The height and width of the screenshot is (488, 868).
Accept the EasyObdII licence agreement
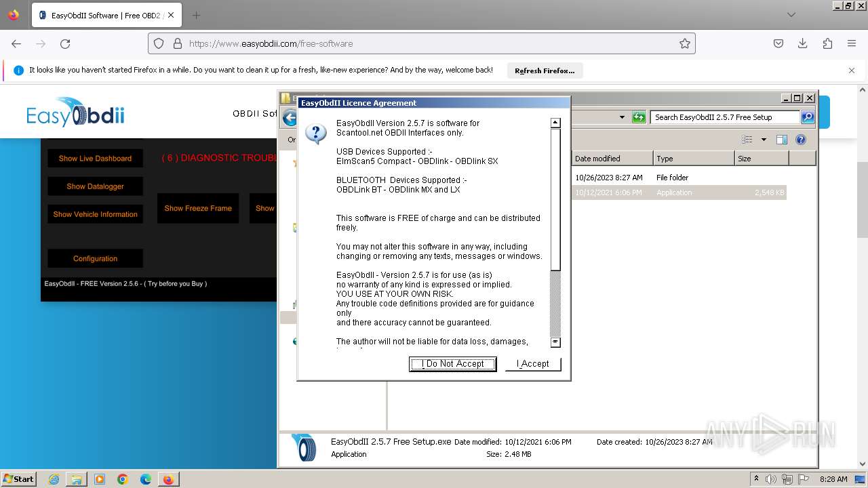click(533, 364)
